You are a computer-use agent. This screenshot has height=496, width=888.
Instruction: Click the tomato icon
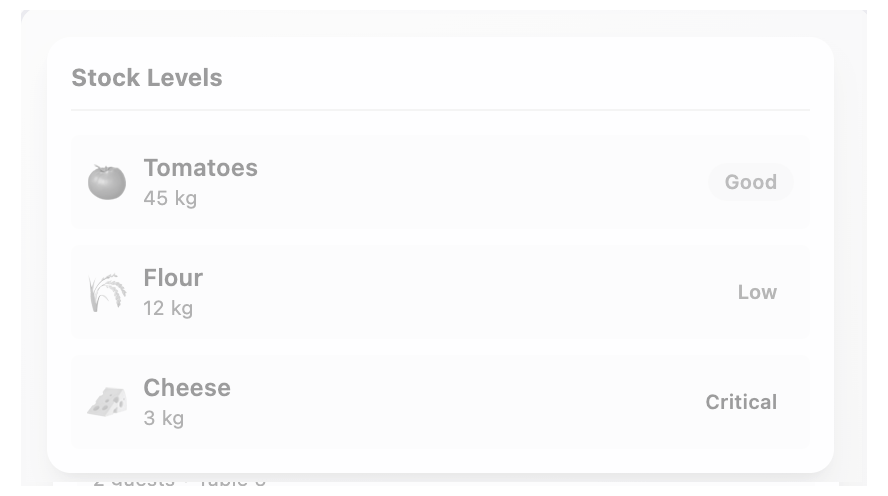pos(107,182)
